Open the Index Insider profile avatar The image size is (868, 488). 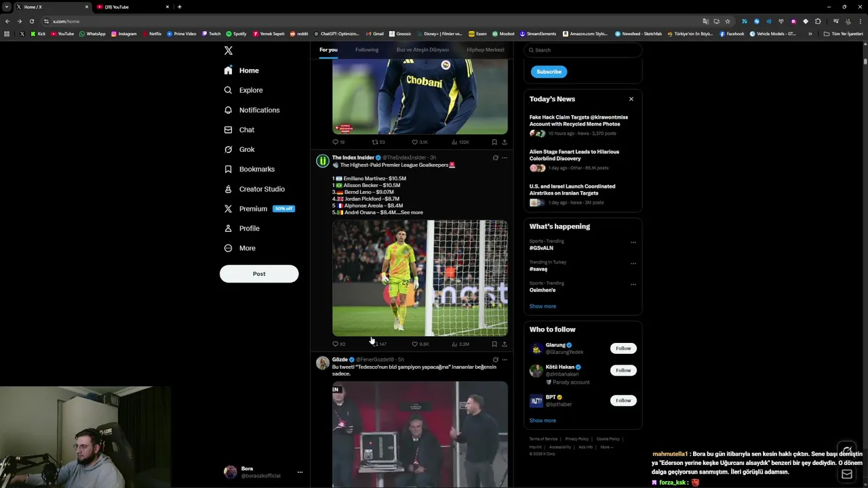tap(323, 161)
